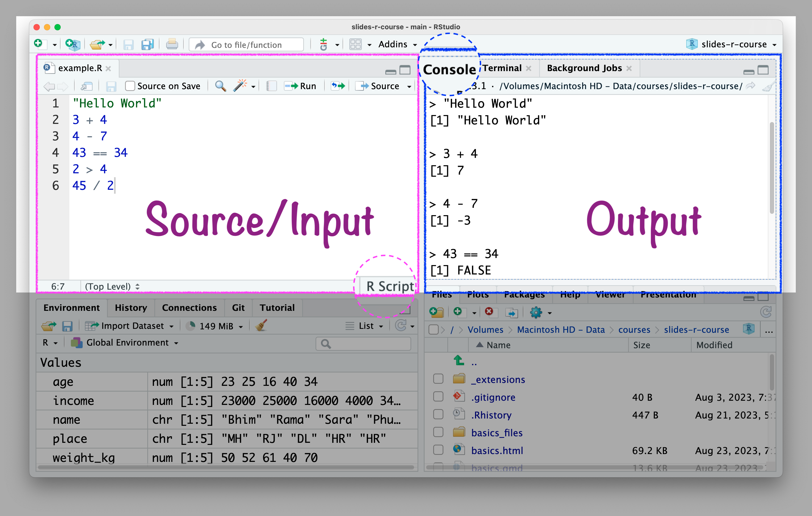The height and width of the screenshot is (516, 812).
Task: Click the new project icon in main toolbar
Action: coord(72,44)
